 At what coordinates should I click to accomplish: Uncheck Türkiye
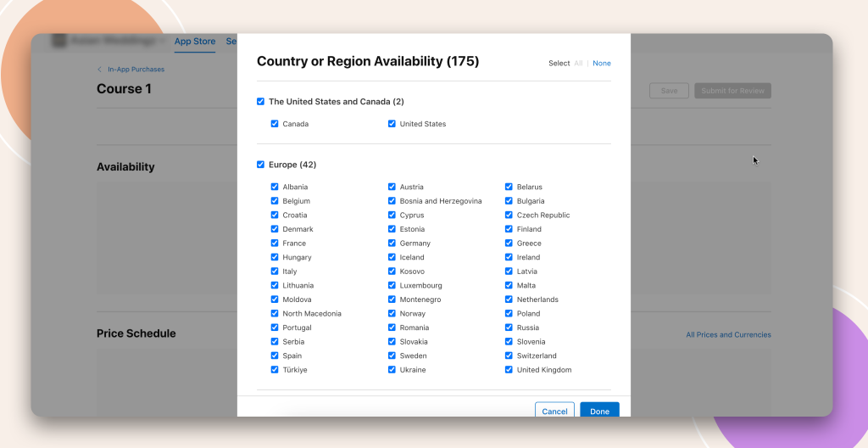(x=275, y=370)
